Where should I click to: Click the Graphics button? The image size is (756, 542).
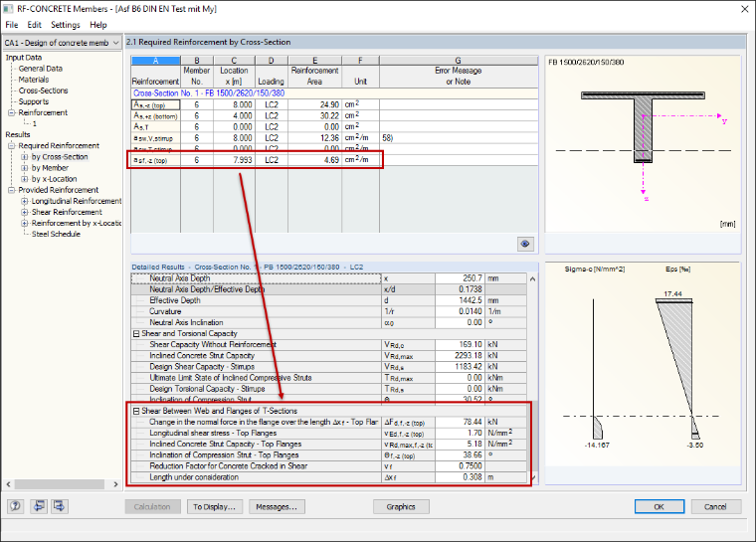coord(401,506)
